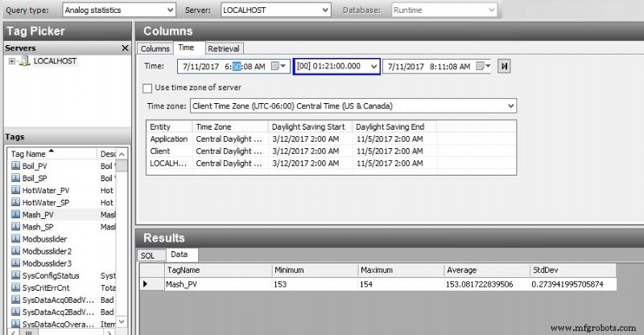The width and height of the screenshot is (644, 335).
Task: Open the start time calendar picker
Action: [x=278, y=66]
